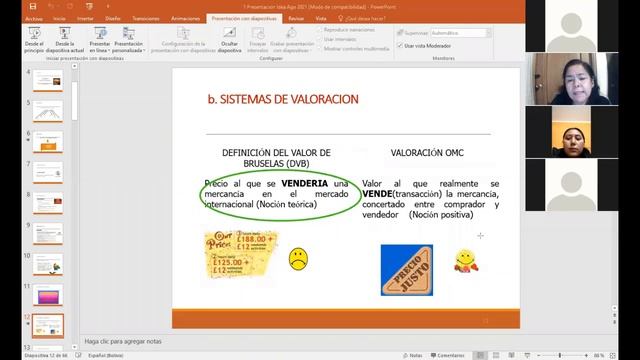Open the quick access toolbar customize arrow
The image size is (640, 360).
(108, 6)
